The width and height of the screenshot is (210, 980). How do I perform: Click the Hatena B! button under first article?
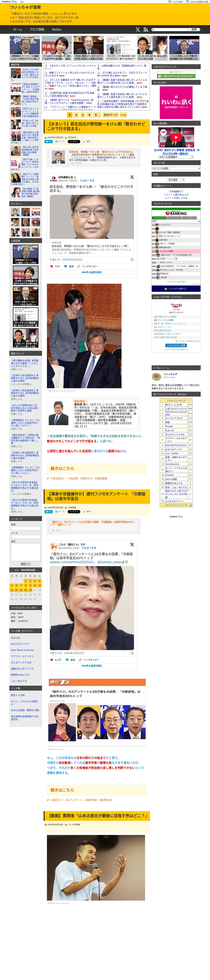click(x=49, y=141)
